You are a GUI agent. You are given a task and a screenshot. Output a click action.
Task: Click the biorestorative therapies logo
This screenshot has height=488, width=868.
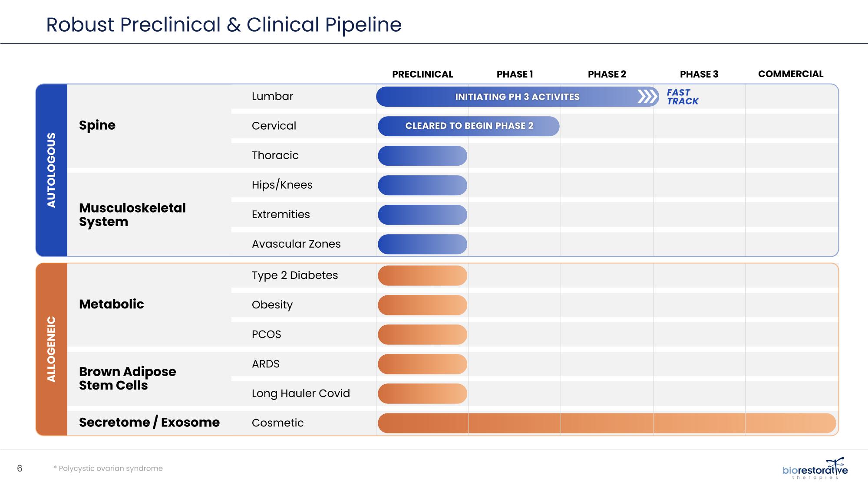pos(815,469)
